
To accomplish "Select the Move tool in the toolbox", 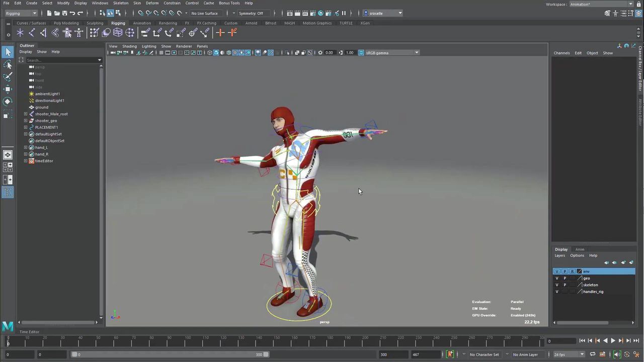I will (x=8, y=89).
